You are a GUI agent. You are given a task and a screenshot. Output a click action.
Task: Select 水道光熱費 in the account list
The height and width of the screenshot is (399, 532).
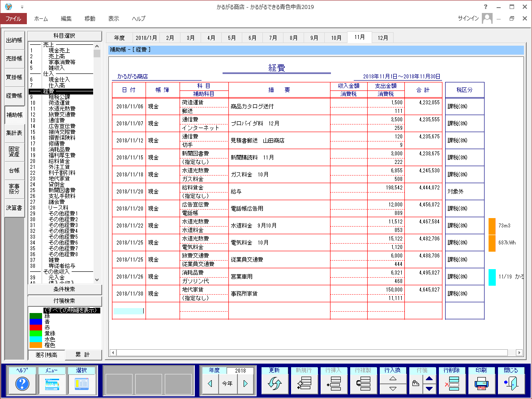click(x=62, y=109)
